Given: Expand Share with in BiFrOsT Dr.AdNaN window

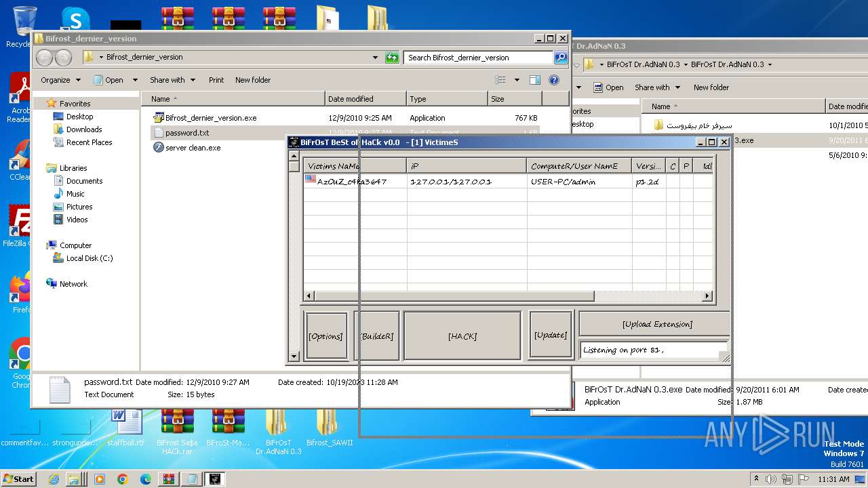Looking at the screenshot, I should pos(657,87).
